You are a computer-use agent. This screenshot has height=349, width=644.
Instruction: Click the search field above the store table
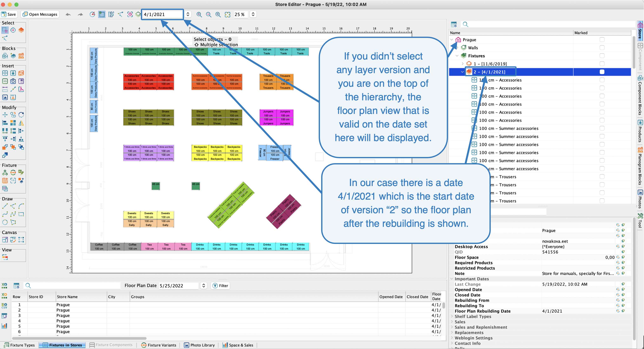click(72, 285)
